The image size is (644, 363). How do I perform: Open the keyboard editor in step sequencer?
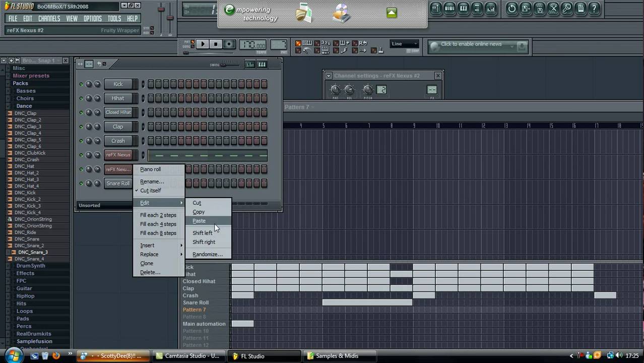[262, 64]
